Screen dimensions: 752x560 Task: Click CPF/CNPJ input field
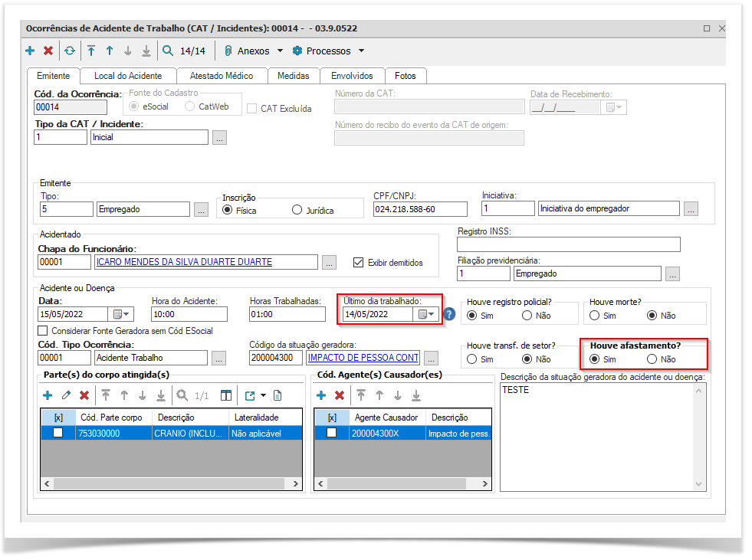(420, 209)
